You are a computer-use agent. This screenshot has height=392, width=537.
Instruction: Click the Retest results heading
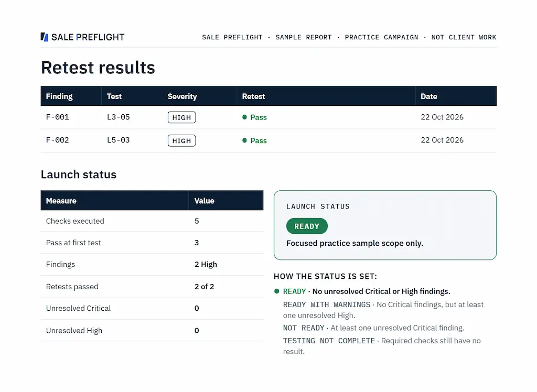tap(98, 68)
